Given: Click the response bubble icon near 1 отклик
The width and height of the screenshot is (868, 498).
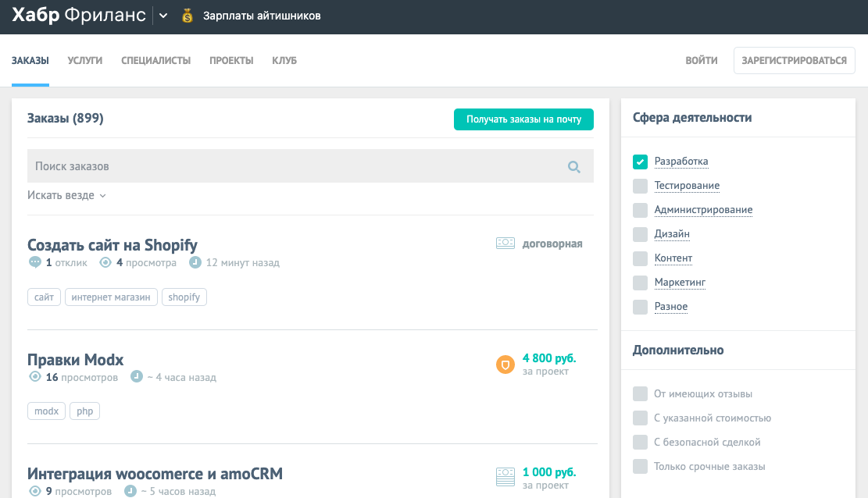Looking at the screenshot, I should [x=35, y=262].
